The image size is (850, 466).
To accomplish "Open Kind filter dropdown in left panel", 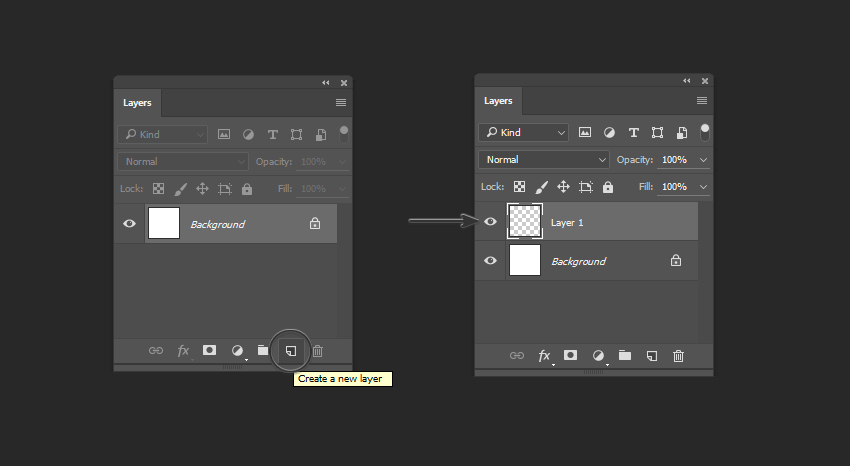I will tap(163, 134).
